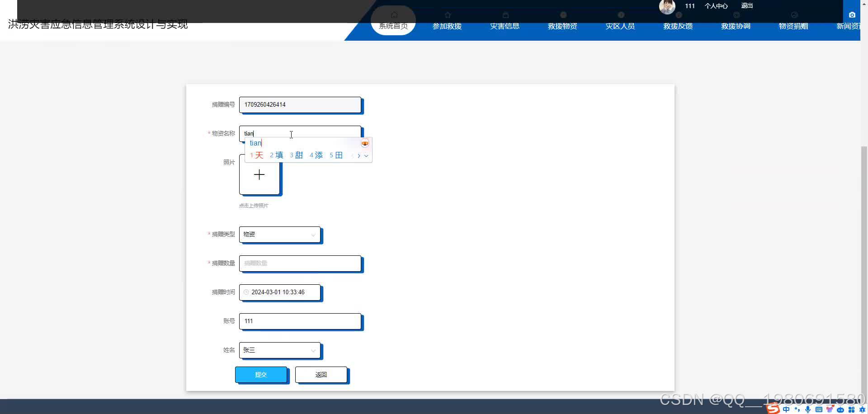Viewport: 868px width, 414px height.
Task: Select candidate 2 填
Action: [x=277, y=155]
